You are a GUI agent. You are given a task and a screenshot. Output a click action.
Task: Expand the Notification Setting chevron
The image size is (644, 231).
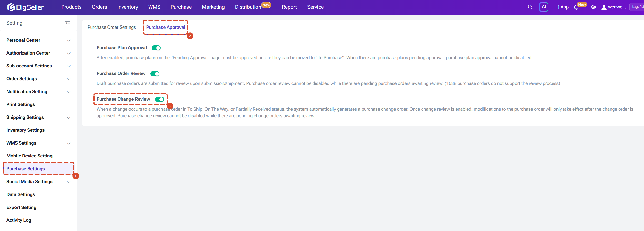click(x=68, y=92)
